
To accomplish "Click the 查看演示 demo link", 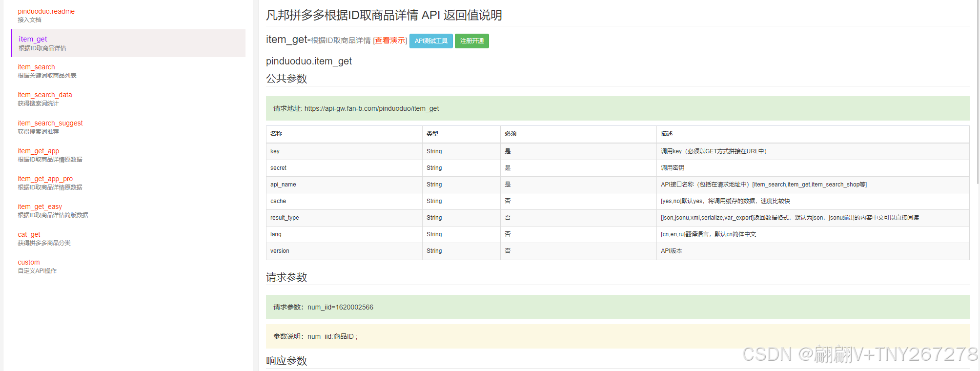I will coord(390,41).
